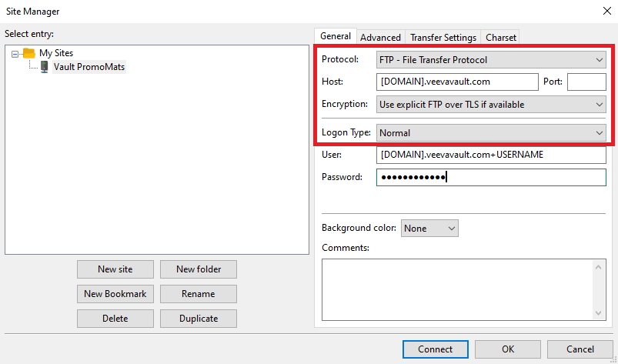This screenshot has height=364, width=618.
Task: Open the Encryption dropdown
Action: click(x=491, y=104)
